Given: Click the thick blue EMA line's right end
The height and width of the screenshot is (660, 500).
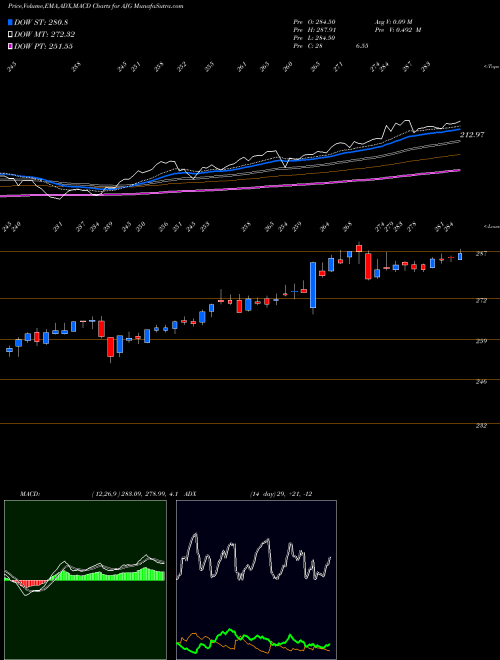Looking at the screenshot, I should click(x=458, y=130).
